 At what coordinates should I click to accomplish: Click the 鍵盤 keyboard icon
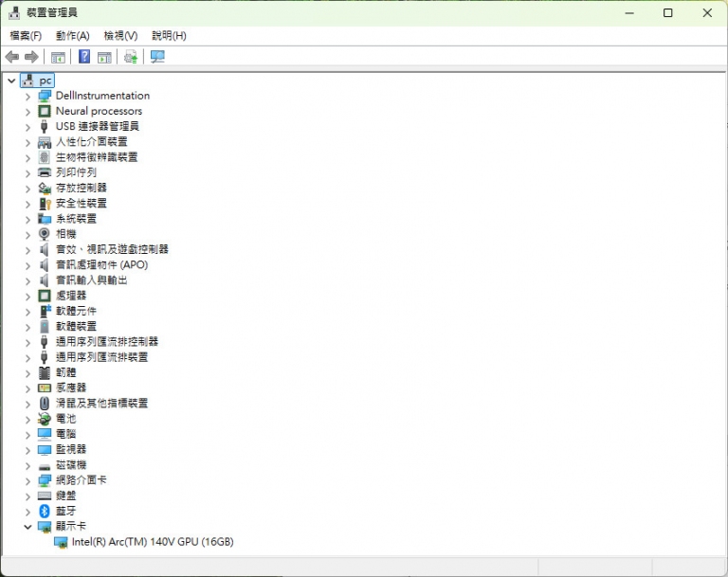tap(45, 496)
